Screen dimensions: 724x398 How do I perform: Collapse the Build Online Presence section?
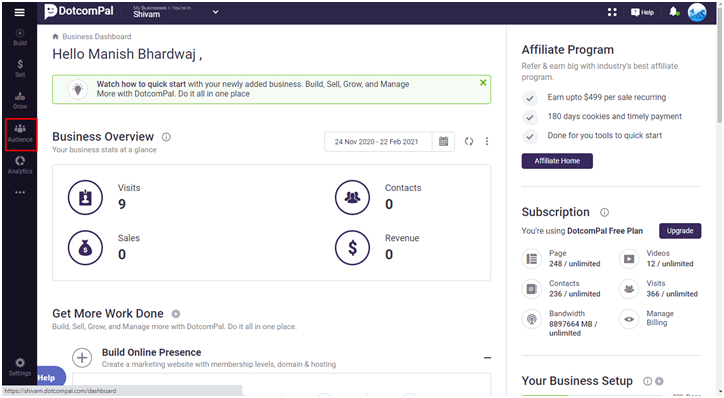coord(487,358)
